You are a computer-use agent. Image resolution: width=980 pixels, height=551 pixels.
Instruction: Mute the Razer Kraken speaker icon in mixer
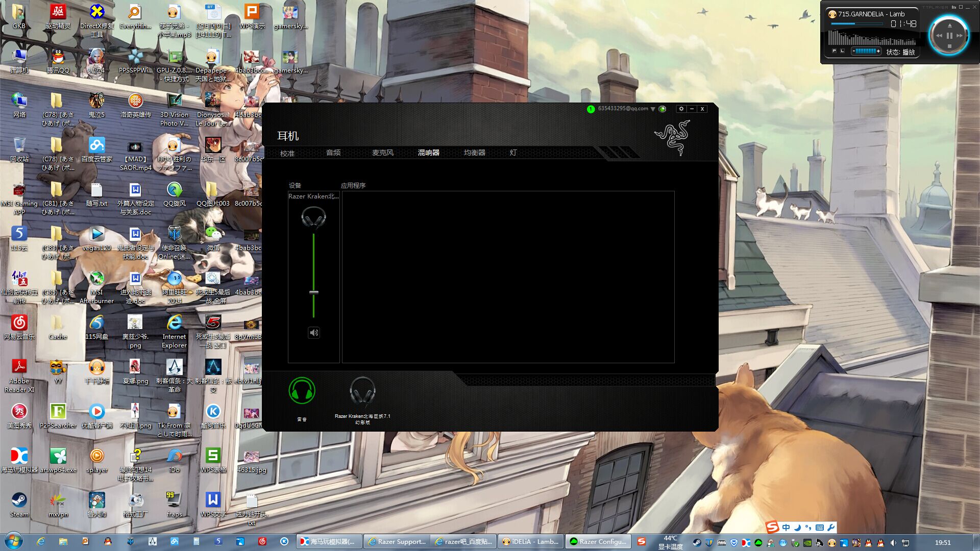(x=314, y=333)
